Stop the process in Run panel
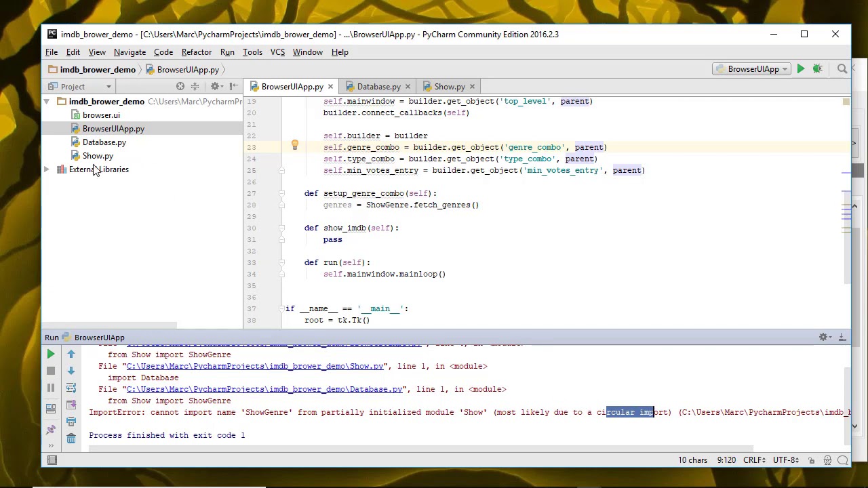Viewport: 868px width, 488px height. coord(51,371)
